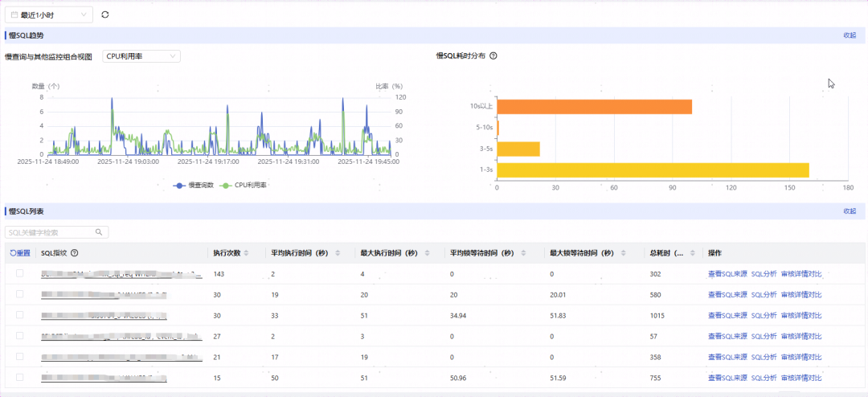This screenshot has width=868, height=397.
Task: Open 审核详情对比 for row totaling 580
Action: pos(801,295)
